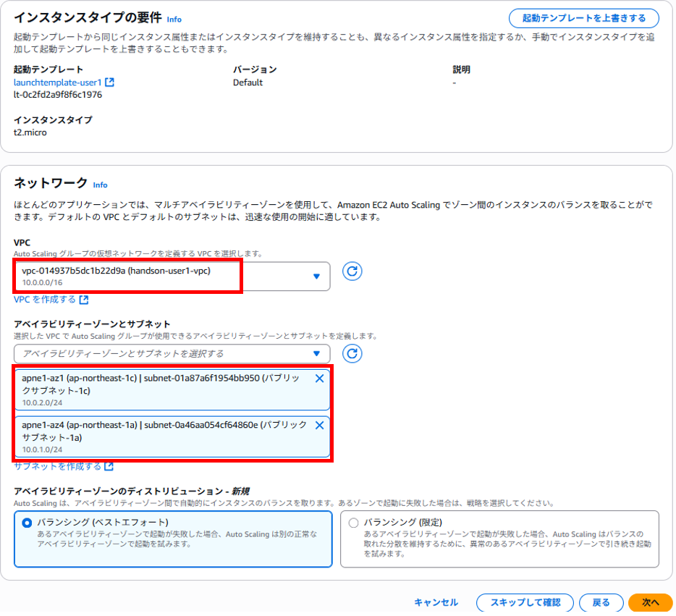Click template ID lt-0c2fd2a9f8f6c1976 text

tap(58, 95)
